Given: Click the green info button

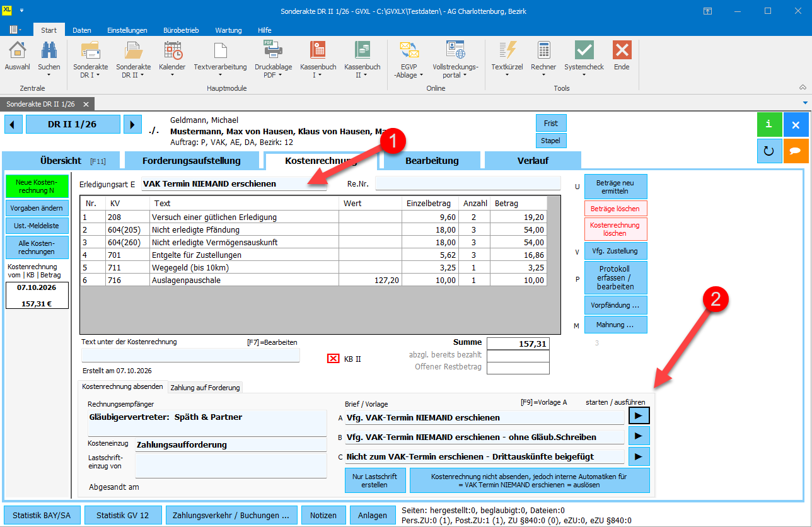Looking at the screenshot, I should pos(769,125).
